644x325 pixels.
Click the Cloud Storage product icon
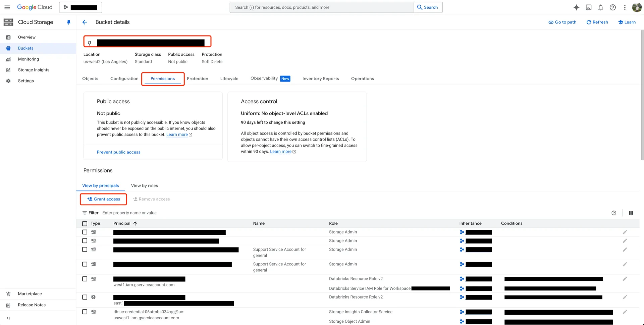pos(8,22)
